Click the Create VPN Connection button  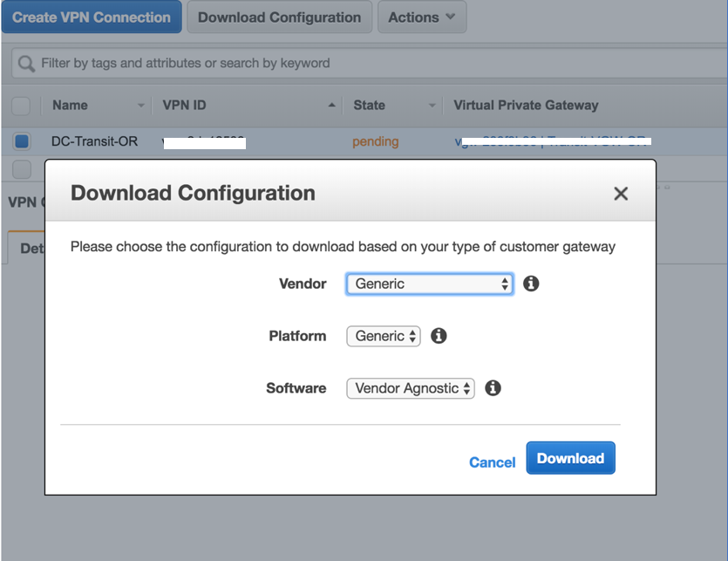click(x=92, y=17)
